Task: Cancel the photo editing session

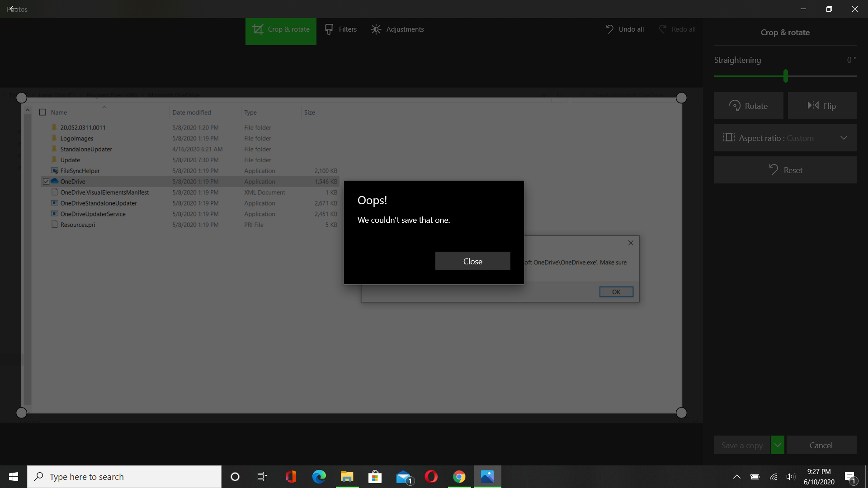Action: coord(821,445)
